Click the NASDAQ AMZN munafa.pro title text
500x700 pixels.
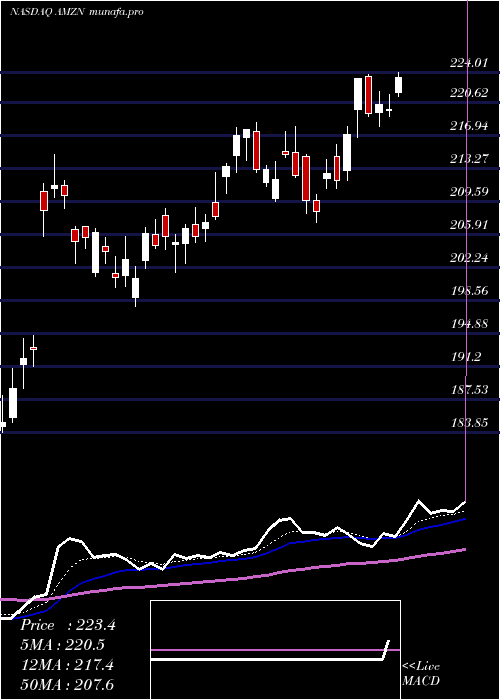pyautogui.click(x=76, y=12)
